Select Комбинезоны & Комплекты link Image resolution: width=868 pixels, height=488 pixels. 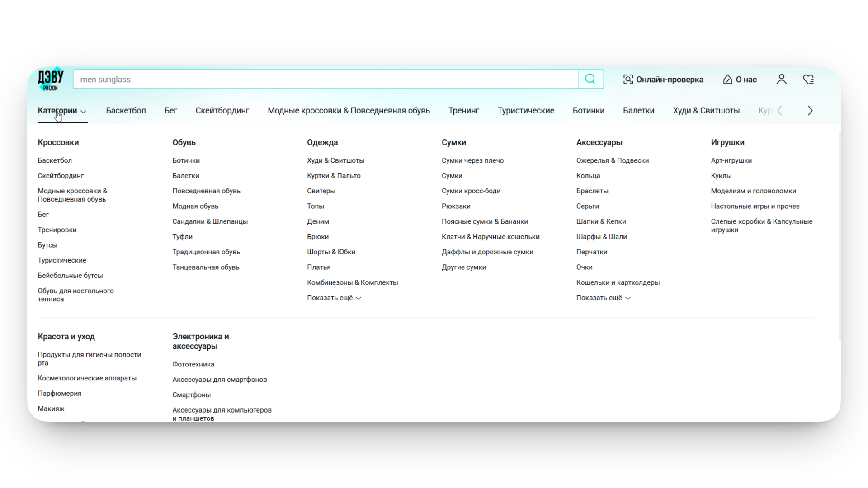point(353,282)
